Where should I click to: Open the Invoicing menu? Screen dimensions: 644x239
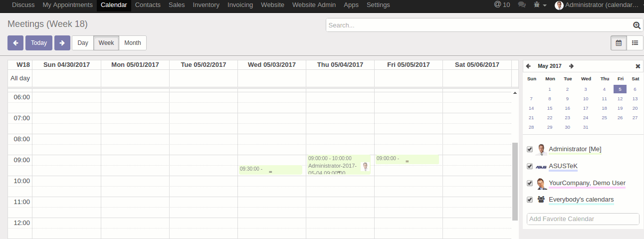[x=240, y=5]
